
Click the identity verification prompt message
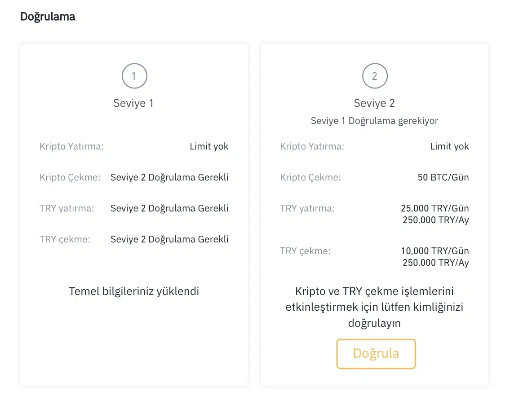point(374,307)
